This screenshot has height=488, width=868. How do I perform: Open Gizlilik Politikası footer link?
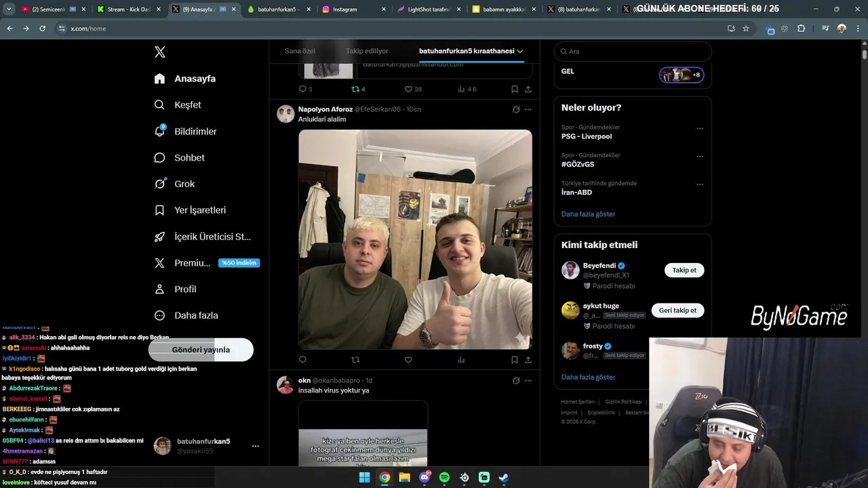[x=623, y=402]
